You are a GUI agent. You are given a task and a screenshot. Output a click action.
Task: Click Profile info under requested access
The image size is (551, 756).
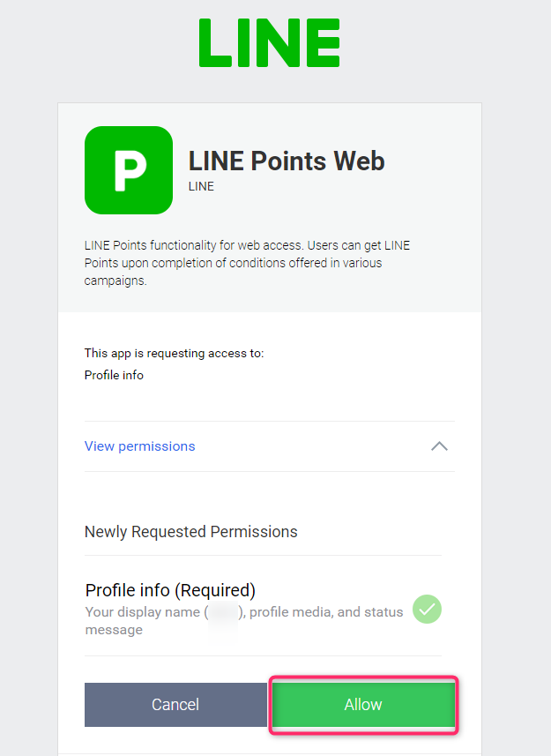pyautogui.click(x=114, y=375)
